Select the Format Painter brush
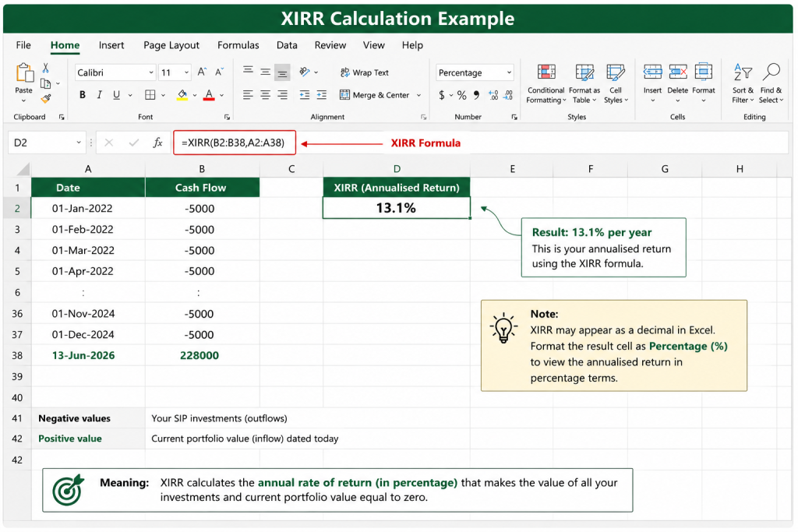Screen dimensions: 798x532 pos(46,99)
